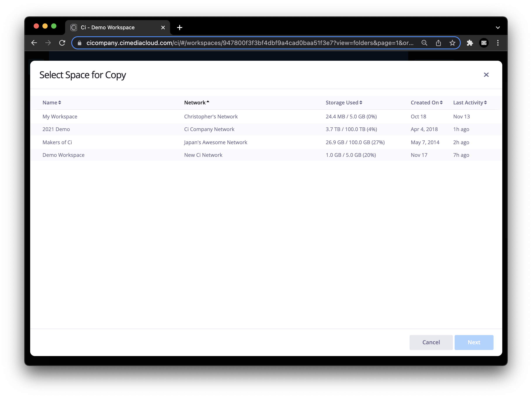
Task: Click the 24.4 MB / 5.0 GB storage value
Action: pyautogui.click(x=351, y=117)
